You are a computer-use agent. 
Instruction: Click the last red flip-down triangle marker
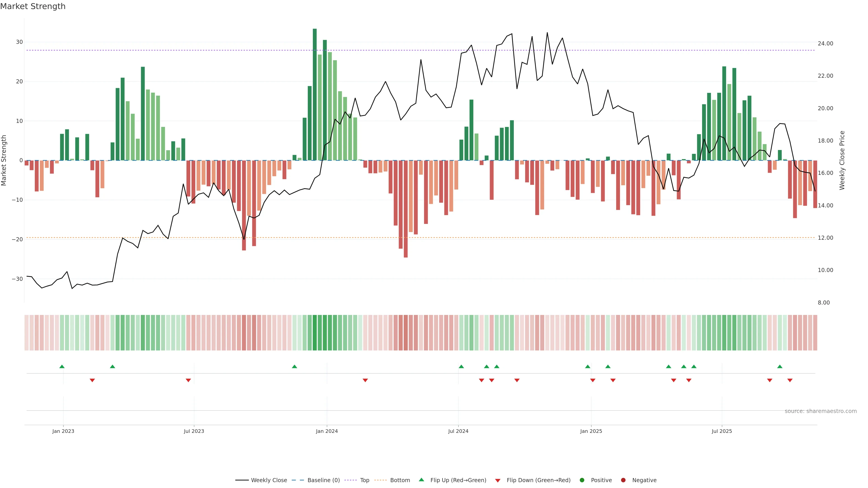[790, 380]
